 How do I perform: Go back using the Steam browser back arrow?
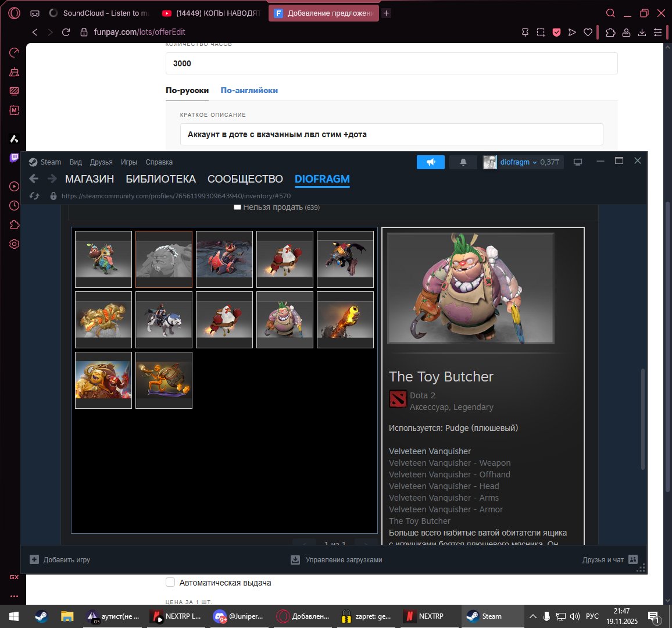click(33, 179)
